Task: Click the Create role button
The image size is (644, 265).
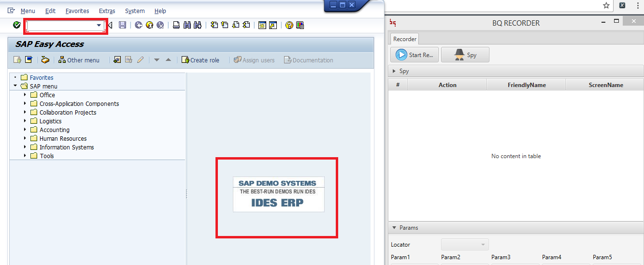Action: coord(200,60)
